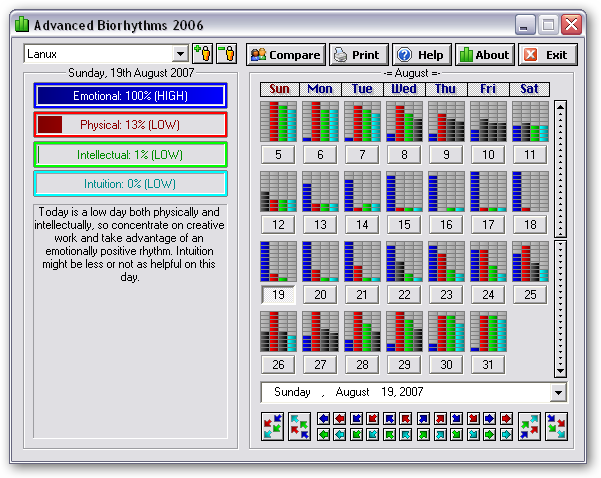Image resolution: width=601 pixels, height=478 pixels.
Task: Select day 19 button
Action: 278,294
